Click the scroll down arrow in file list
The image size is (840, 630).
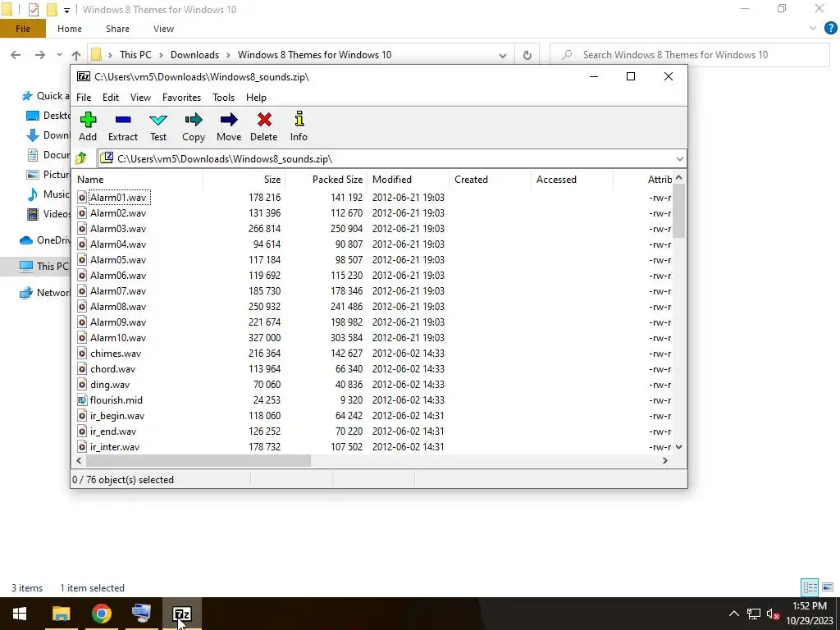pos(678,447)
